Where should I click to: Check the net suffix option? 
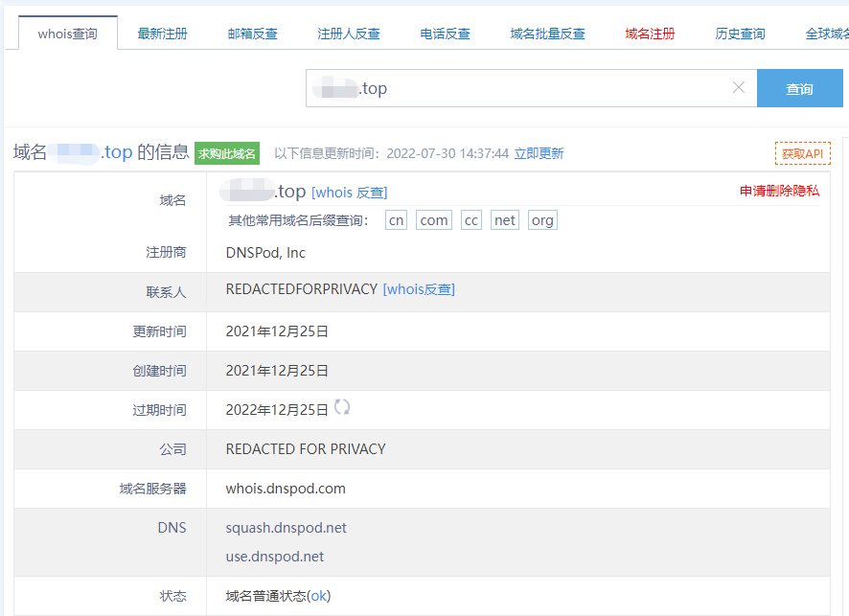[x=505, y=220]
